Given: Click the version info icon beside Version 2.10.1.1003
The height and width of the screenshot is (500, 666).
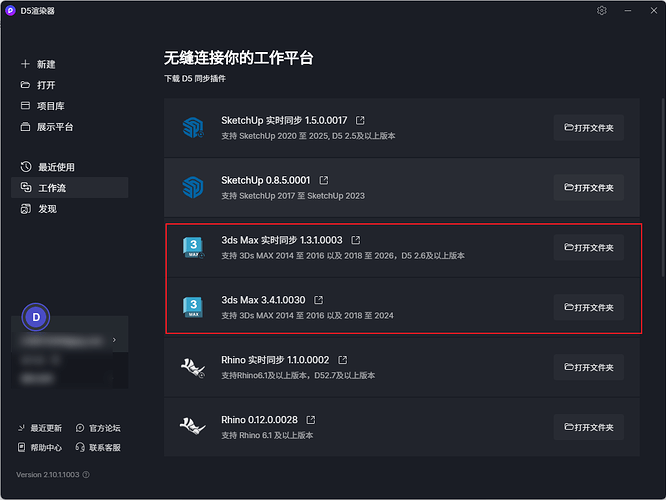Looking at the screenshot, I should [x=86, y=475].
